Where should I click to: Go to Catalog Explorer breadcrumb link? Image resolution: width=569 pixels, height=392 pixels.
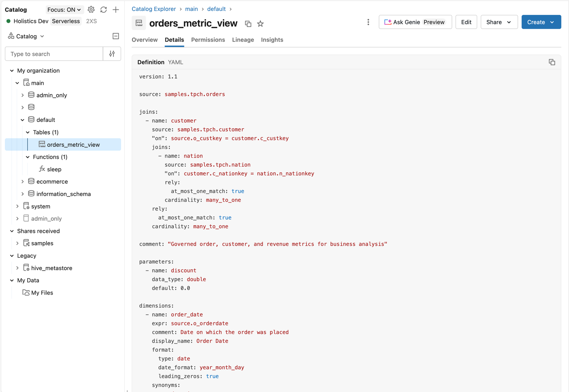click(x=154, y=9)
